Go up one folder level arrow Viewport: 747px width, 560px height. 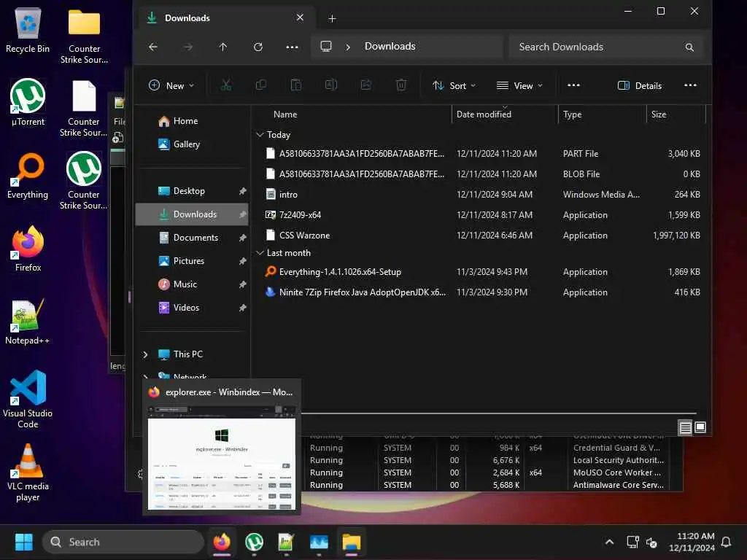(223, 47)
